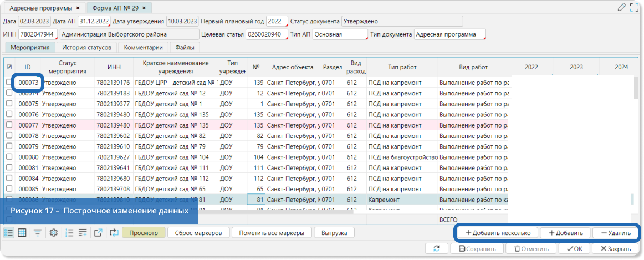Screen dimensions: 644x260
Task: Click the Целевая статья field 0260020940
Action: click(x=267, y=34)
